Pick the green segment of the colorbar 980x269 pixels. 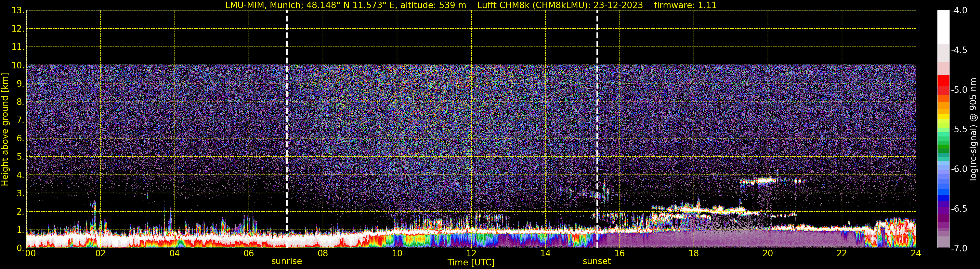(x=943, y=147)
